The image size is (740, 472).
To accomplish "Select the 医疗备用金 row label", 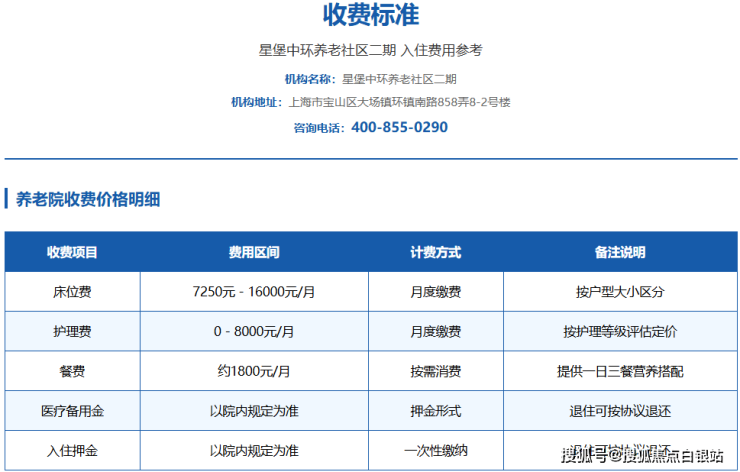I will pyautogui.click(x=72, y=411).
